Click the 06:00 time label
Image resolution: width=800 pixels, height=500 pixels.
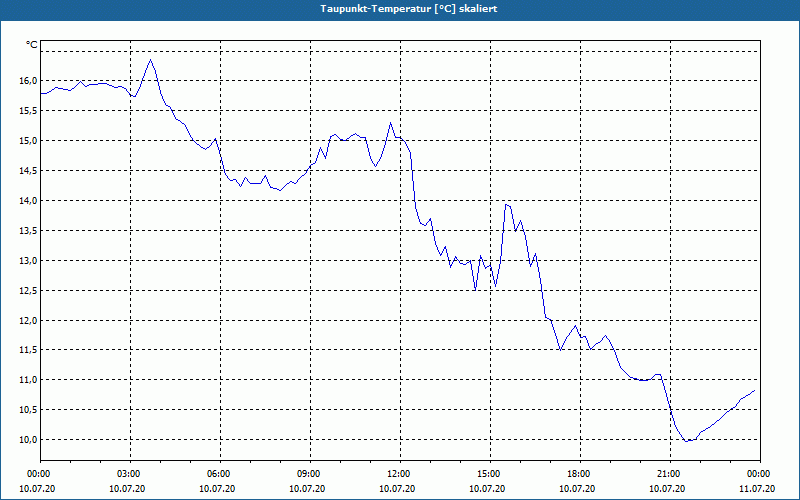tap(220, 474)
